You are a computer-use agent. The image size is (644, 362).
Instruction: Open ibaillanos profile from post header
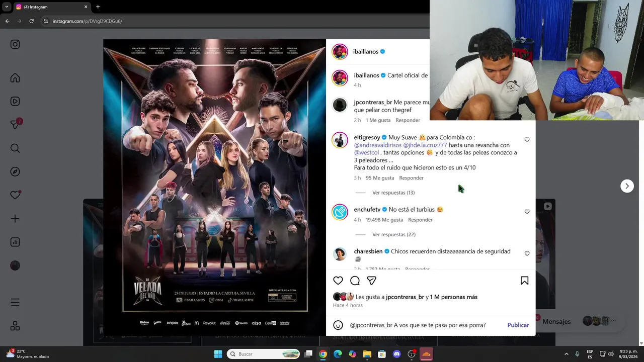[x=366, y=51]
